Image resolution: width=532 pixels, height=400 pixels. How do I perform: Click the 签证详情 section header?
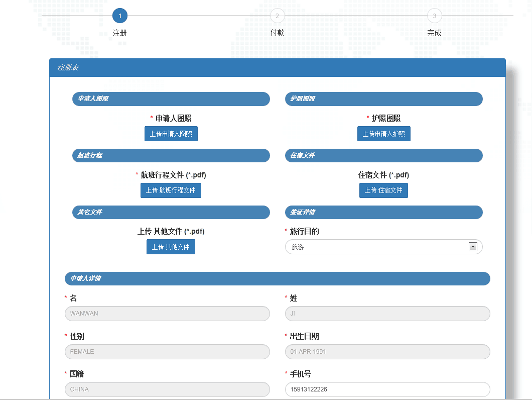coord(384,213)
